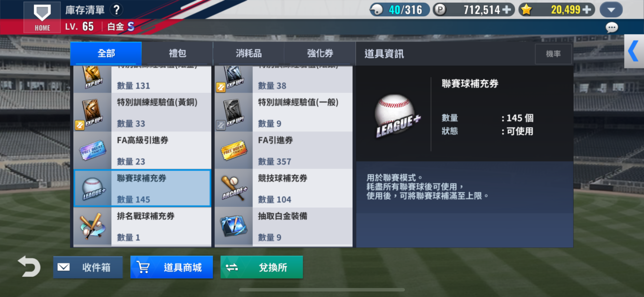Add more points with the plus icon
644x297 pixels.
tap(506, 10)
